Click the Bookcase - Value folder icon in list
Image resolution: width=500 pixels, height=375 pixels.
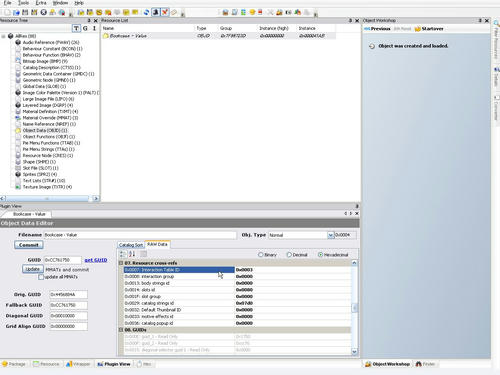(106, 36)
